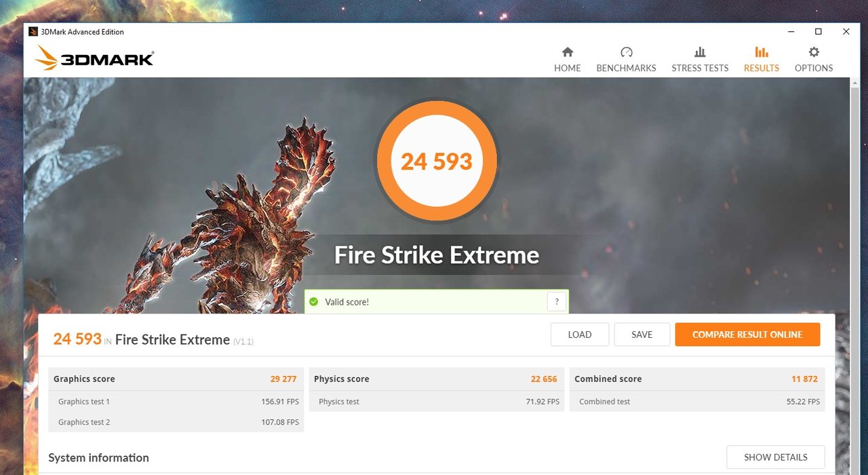Image resolution: width=868 pixels, height=475 pixels.
Task: Click the (V1.1) version label
Action: [243, 341]
